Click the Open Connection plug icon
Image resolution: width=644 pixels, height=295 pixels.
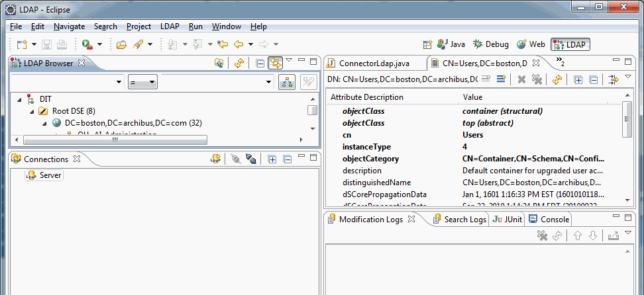point(236,159)
